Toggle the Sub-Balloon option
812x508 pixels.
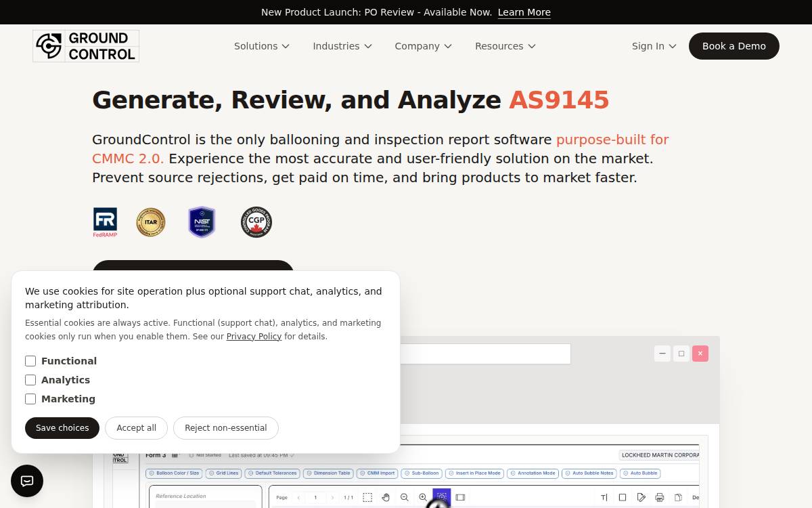(x=422, y=473)
